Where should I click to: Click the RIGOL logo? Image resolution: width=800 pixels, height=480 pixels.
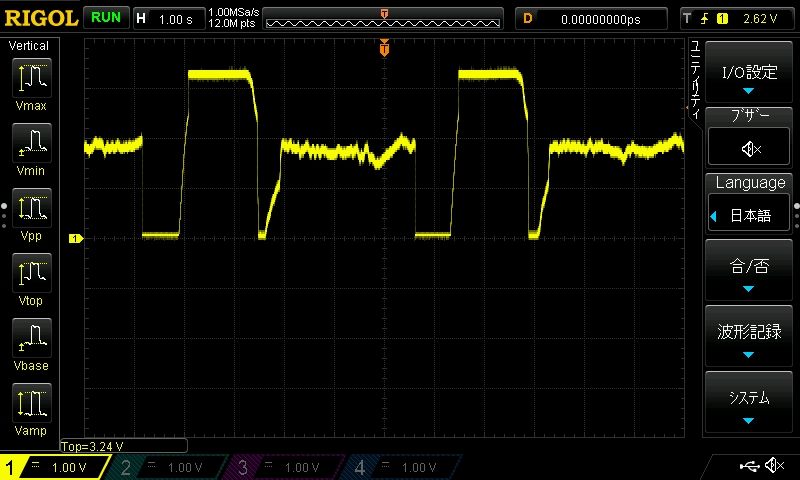coord(41,18)
